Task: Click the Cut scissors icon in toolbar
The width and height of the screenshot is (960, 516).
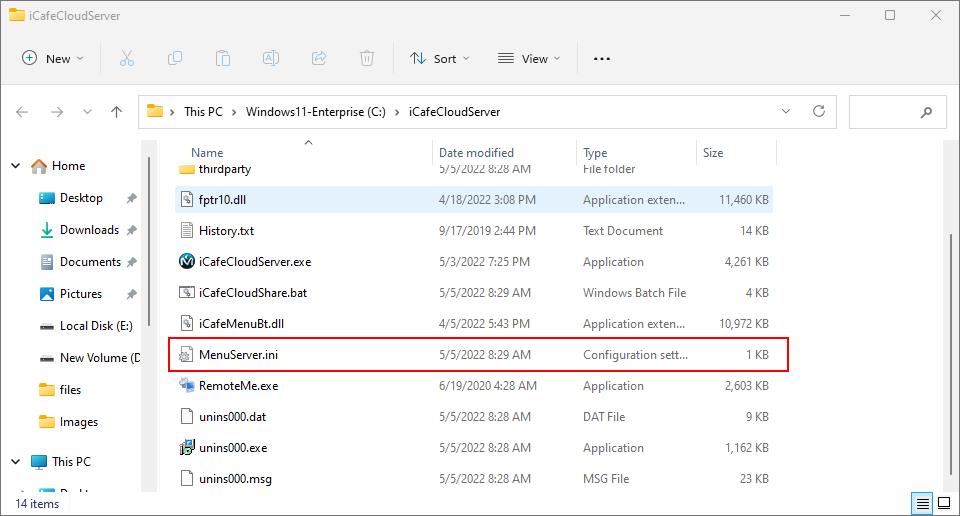Action: pos(127,59)
